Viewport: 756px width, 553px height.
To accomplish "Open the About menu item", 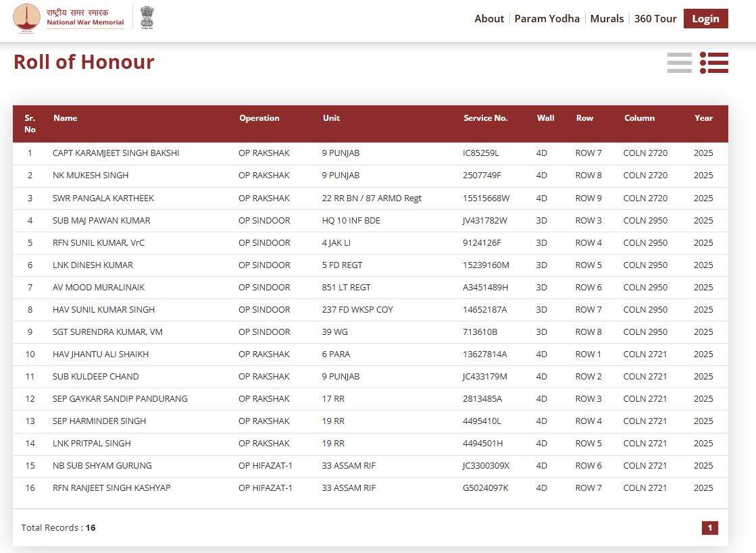I will [489, 19].
